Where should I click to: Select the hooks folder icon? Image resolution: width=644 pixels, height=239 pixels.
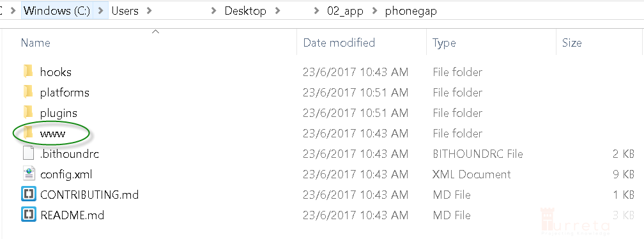(x=28, y=72)
